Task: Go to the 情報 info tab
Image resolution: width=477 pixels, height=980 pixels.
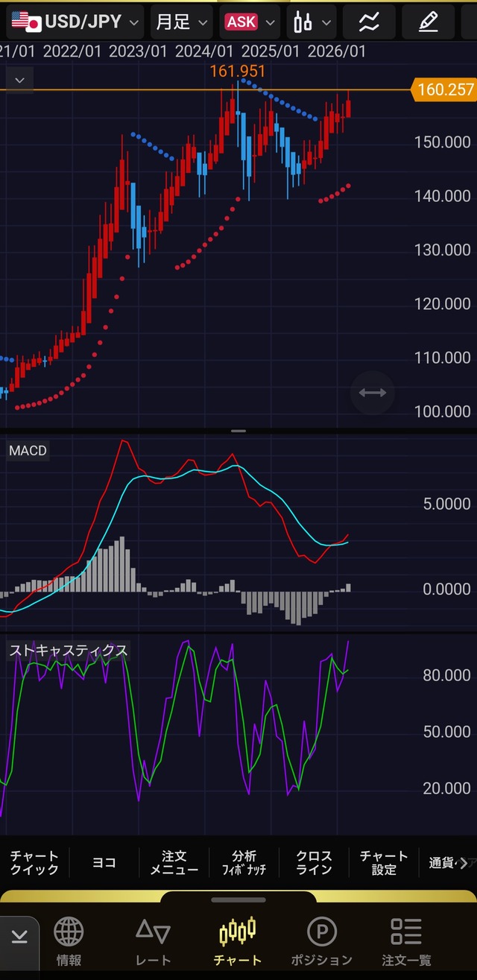Action: tap(69, 941)
